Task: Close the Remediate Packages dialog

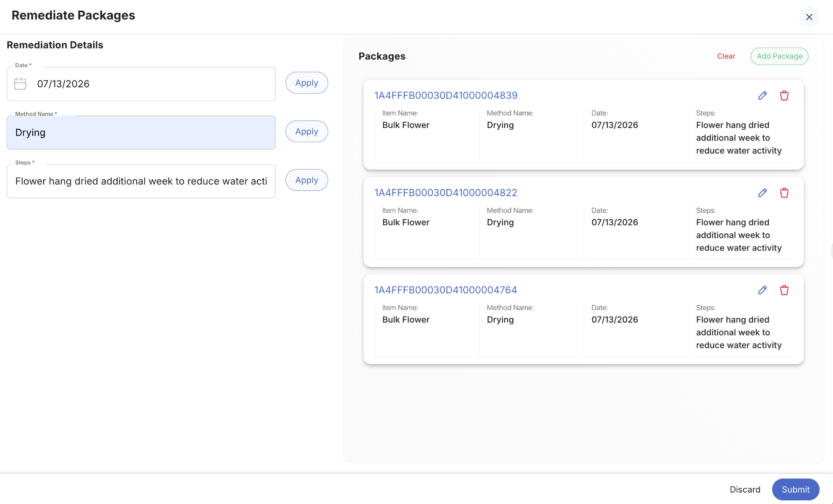Action: click(x=809, y=17)
